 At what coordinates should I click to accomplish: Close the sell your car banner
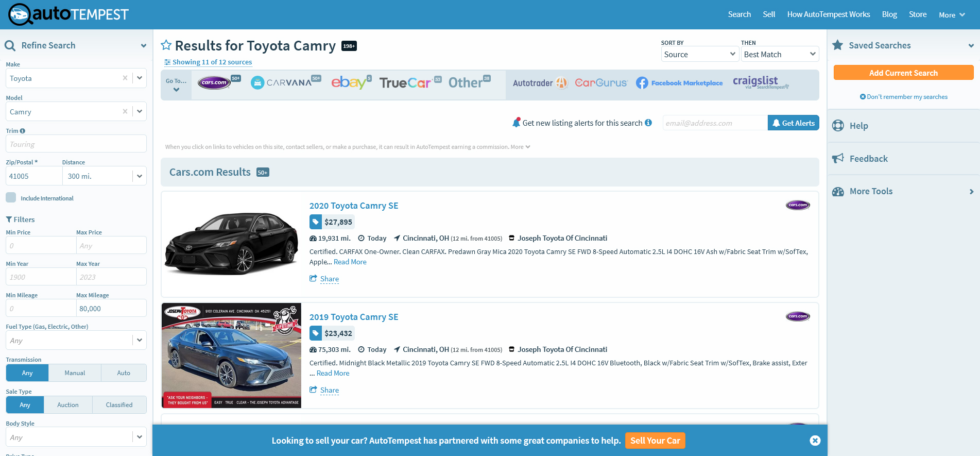815,441
